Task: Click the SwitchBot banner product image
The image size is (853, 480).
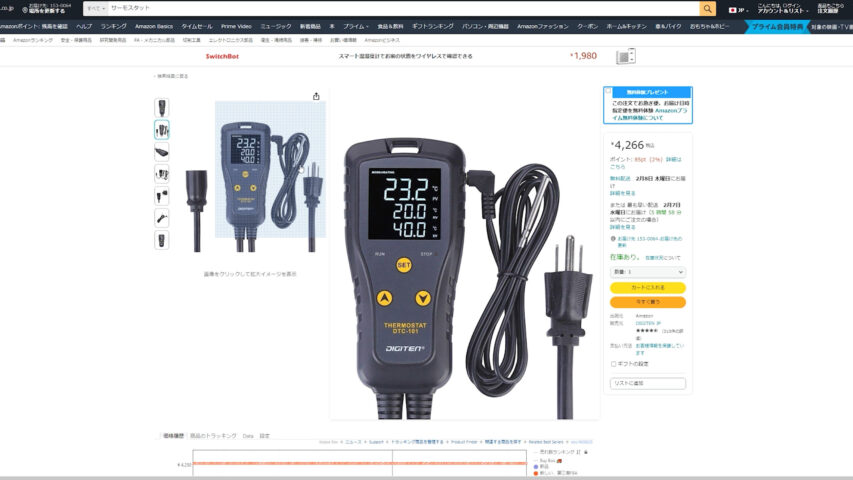Action: [x=629, y=56]
